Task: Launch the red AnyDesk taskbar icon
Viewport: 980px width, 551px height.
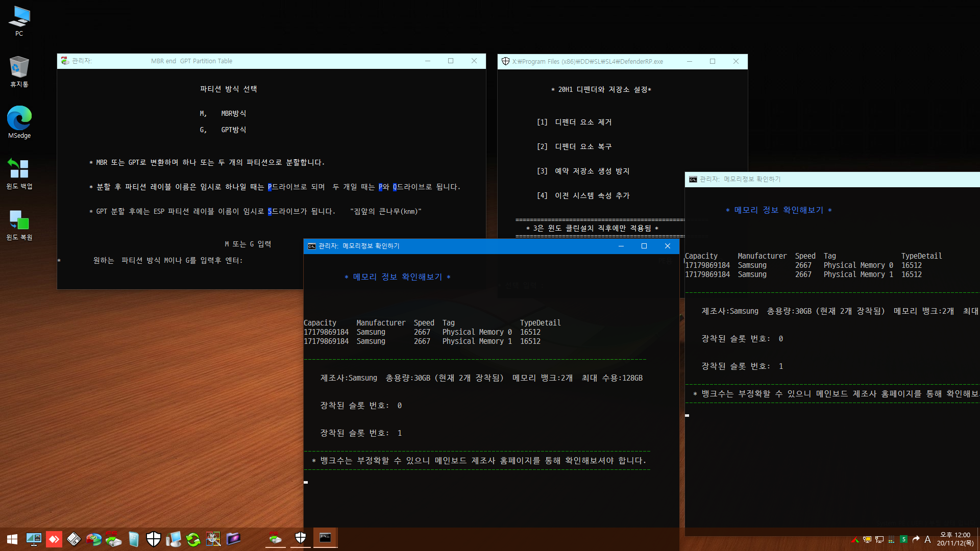Action: pos(54,539)
